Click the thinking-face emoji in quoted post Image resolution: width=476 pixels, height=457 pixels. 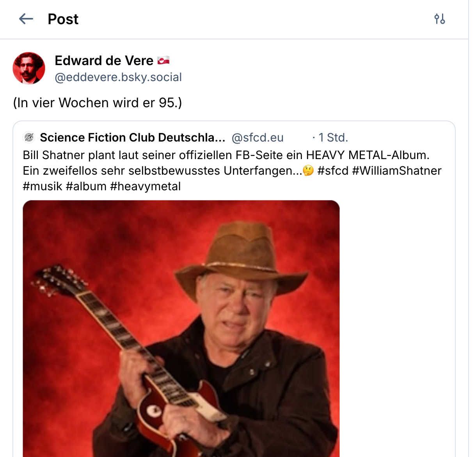(x=308, y=171)
